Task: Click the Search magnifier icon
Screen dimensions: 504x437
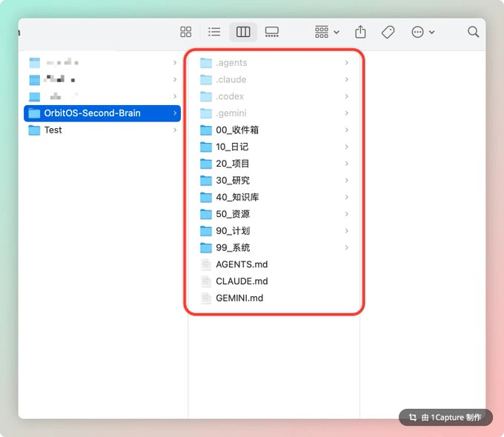Action: click(473, 32)
